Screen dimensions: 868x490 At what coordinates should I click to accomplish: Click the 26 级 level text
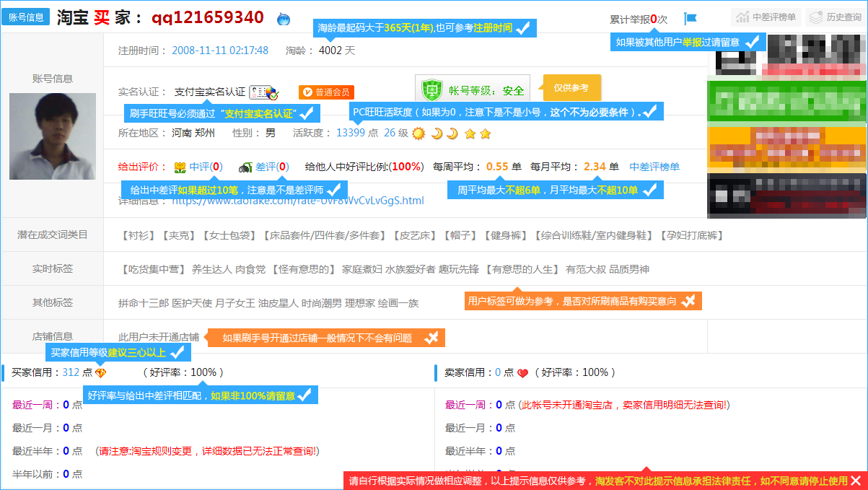[x=396, y=134]
